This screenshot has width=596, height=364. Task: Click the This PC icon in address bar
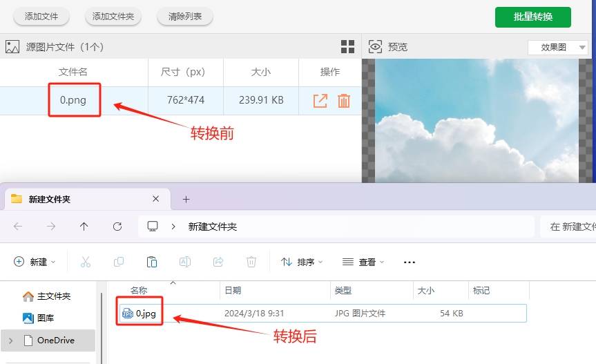[153, 227]
